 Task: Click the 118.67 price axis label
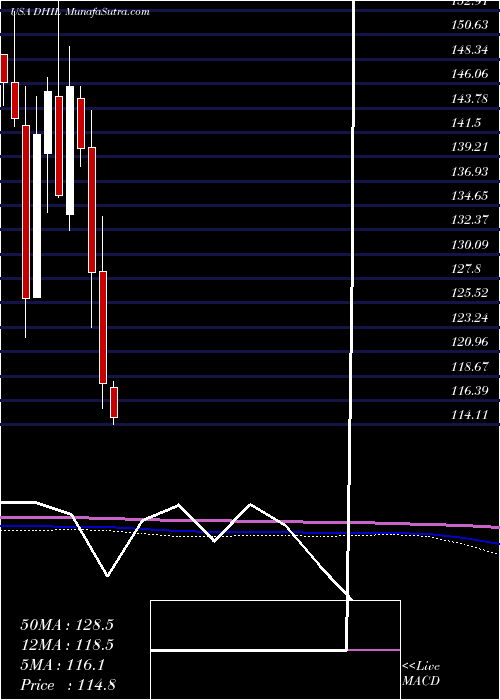coord(470,367)
